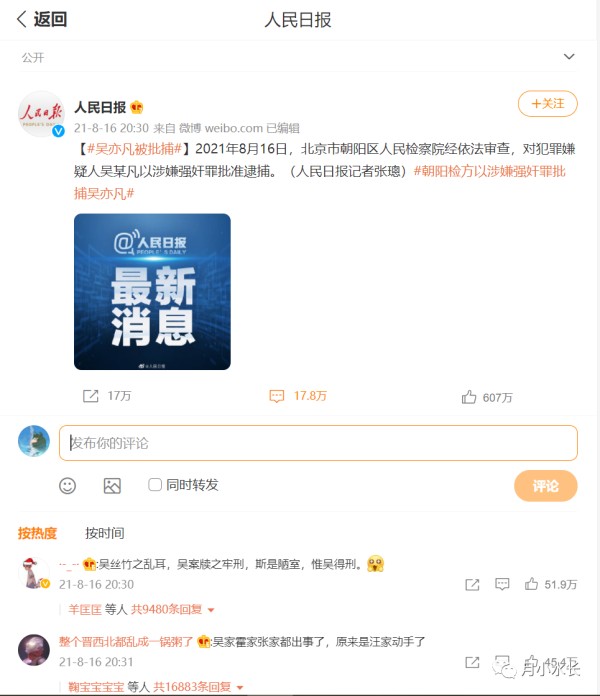
Task: Click the 发布你的评论 comment input field
Action: 318,443
